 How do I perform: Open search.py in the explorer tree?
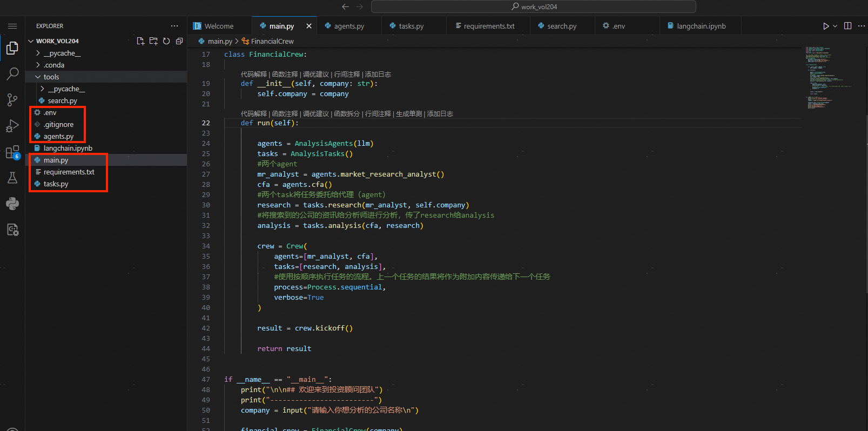tap(106, 100)
